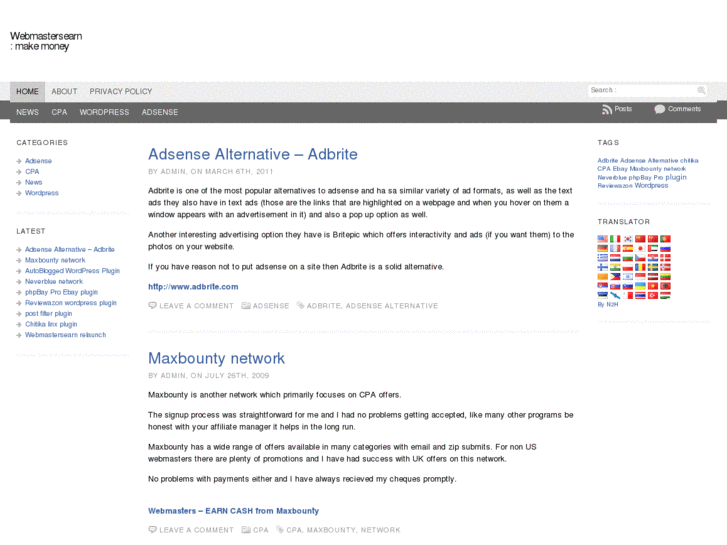Viewport: 727px width, 545px height.
Task: Choose the South Korean flag translation
Action: coord(628,239)
